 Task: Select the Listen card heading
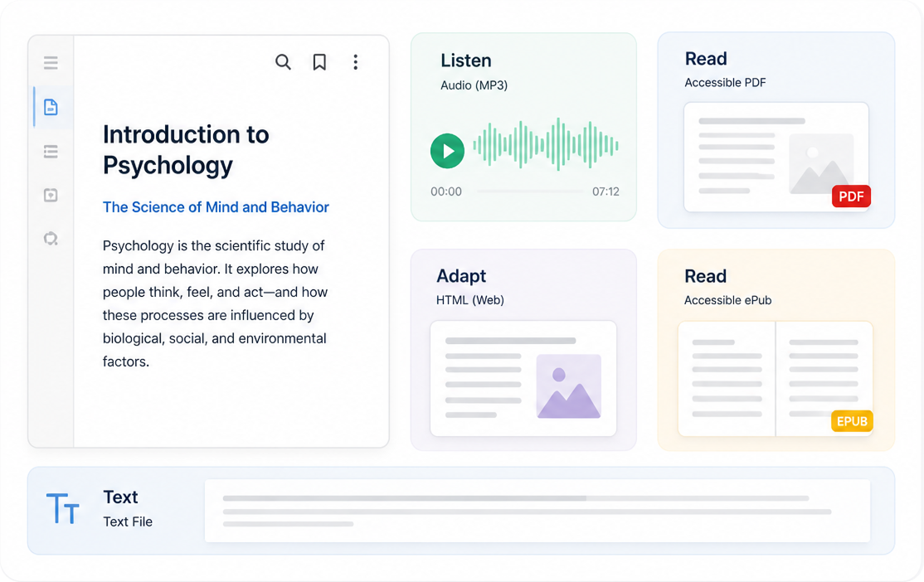(x=466, y=61)
